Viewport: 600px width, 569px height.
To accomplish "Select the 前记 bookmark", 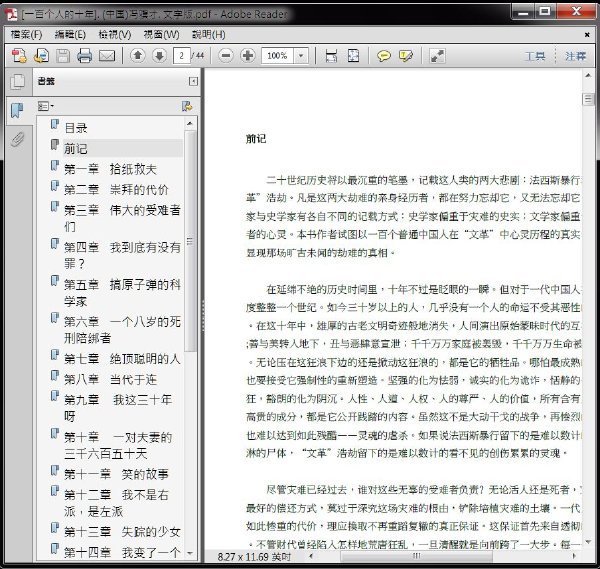I will coord(76,148).
